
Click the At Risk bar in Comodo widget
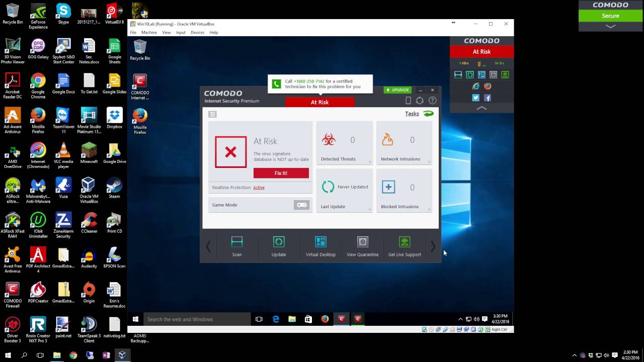481,52
